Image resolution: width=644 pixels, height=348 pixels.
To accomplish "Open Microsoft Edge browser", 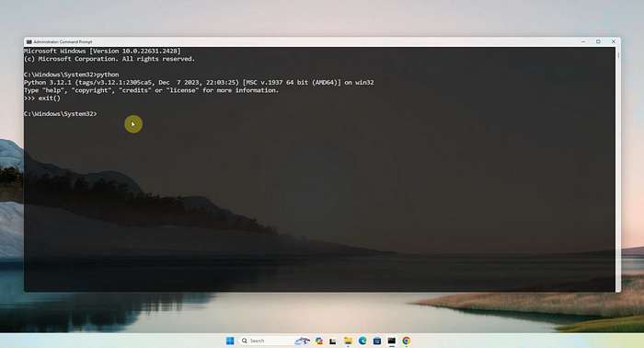I will 362,341.
